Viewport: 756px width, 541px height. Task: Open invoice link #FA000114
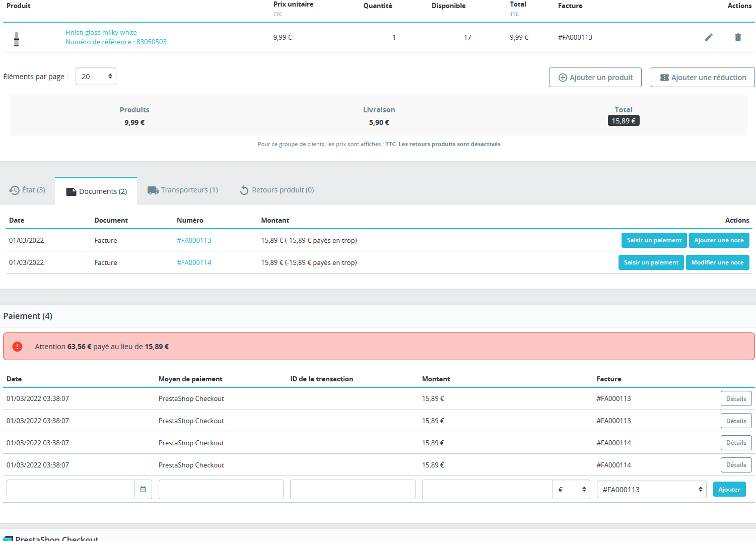pyautogui.click(x=194, y=262)
